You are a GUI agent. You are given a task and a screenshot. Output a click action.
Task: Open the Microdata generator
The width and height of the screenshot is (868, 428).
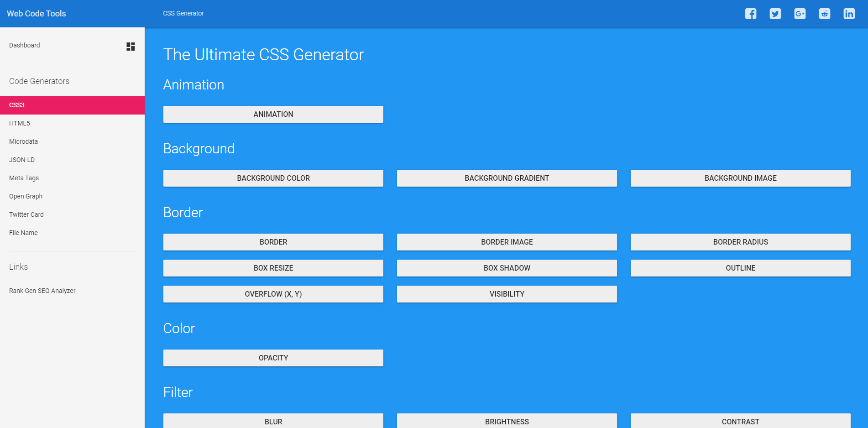tap(72, 141)
